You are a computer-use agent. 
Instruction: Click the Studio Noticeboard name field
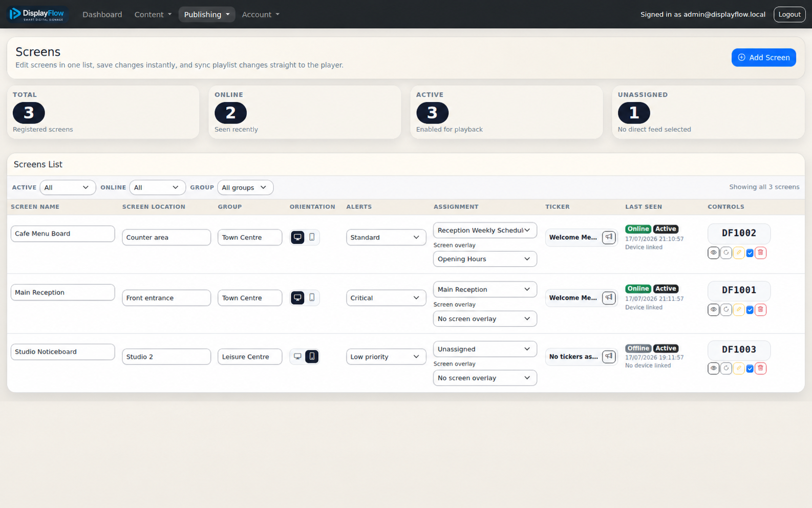point(62,352)
